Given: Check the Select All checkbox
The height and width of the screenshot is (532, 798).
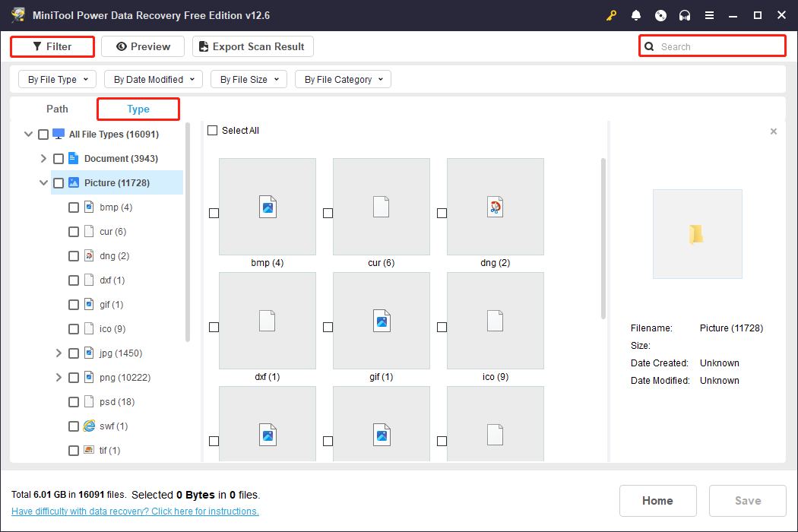Looking at the screenshot, I should pyautogui.click(x=212, y=130).
